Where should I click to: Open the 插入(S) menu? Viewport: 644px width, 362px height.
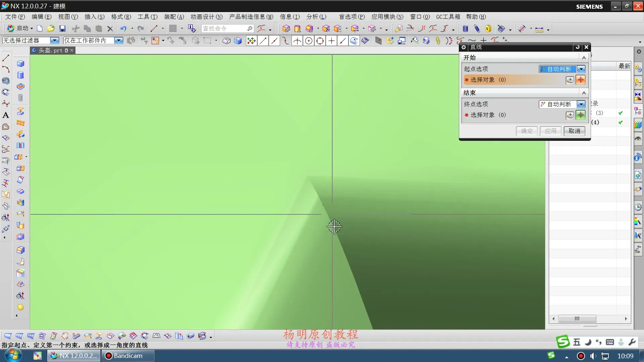(x=94, y=17)
